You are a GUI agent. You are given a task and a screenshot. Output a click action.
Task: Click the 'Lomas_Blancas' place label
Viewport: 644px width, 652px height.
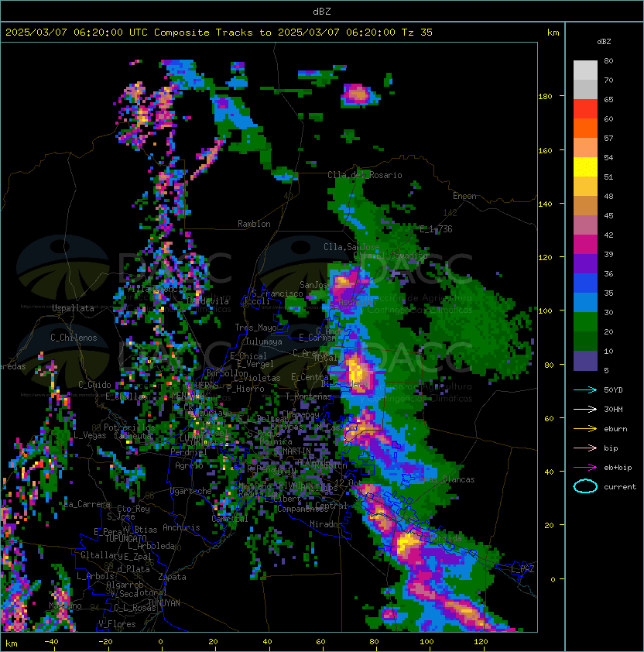[444, 479]
